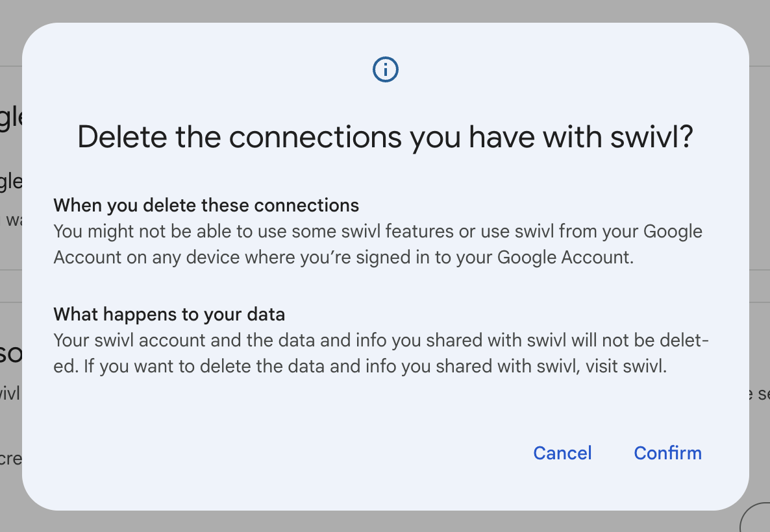Select the 'What happens to your data' heading

pos(169,315)
